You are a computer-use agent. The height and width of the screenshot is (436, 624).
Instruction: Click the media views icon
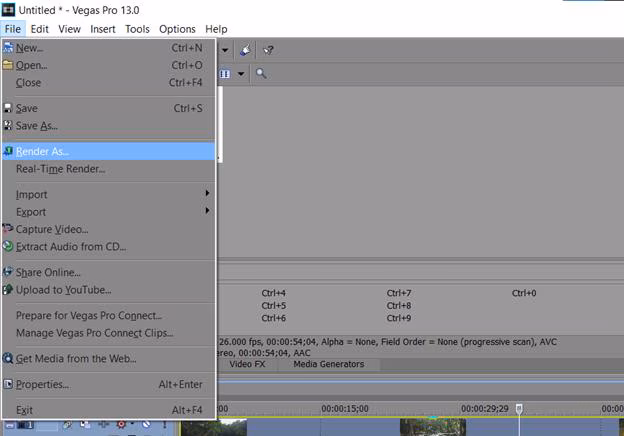pos(225,74)
